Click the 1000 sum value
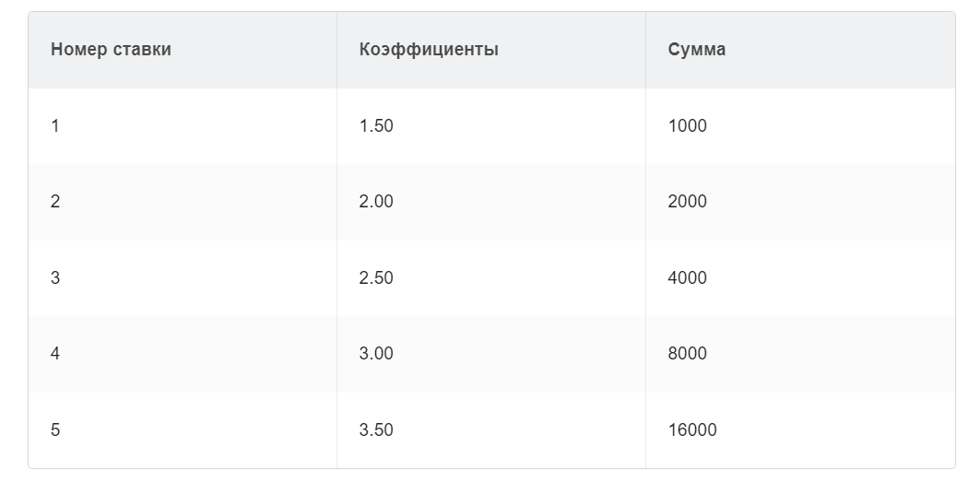The width and height of the screenshot is (980, 482). 688,126
